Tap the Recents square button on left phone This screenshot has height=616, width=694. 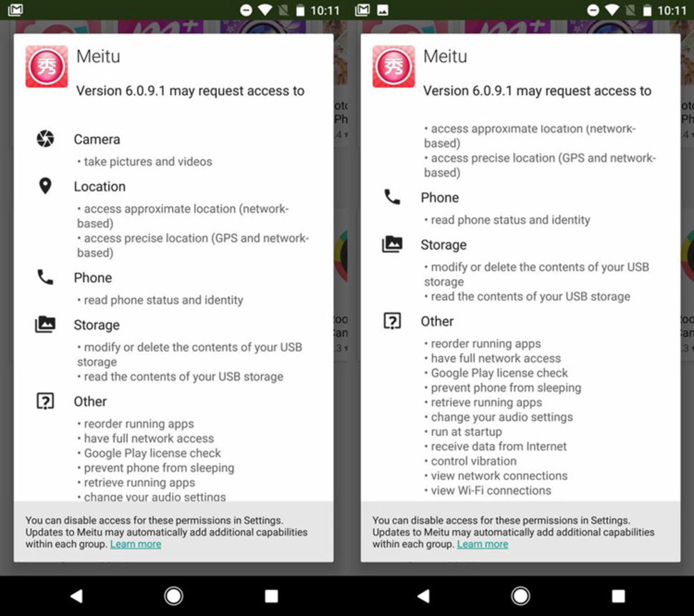point(271,596)
